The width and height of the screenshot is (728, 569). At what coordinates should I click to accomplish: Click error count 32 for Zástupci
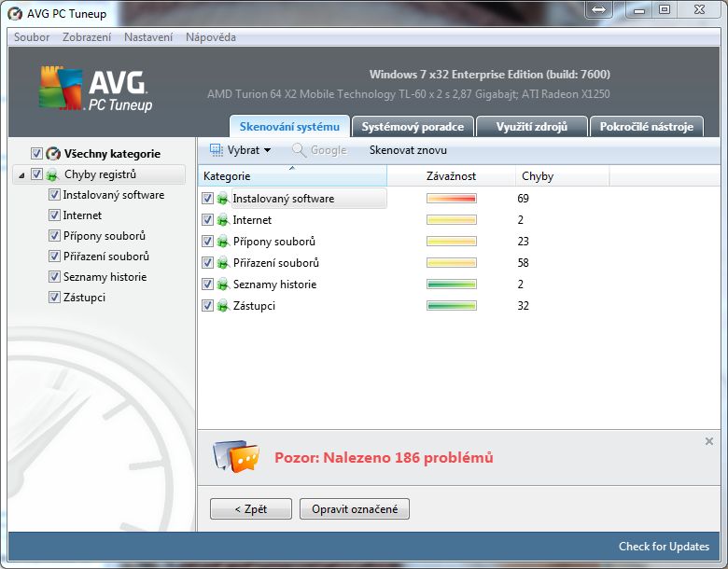524,305
